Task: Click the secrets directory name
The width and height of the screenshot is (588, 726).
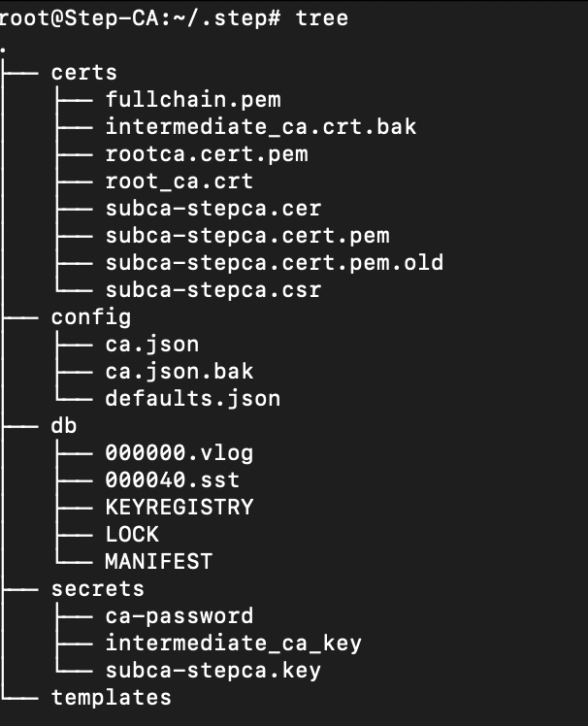Action: (97, 588)
